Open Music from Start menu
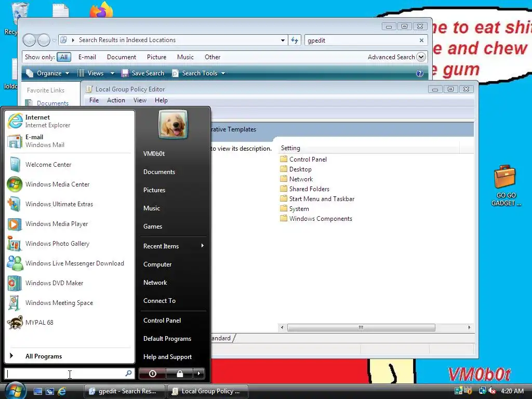The height and width of the screenshot is (399, 532). tap(152, 208)
